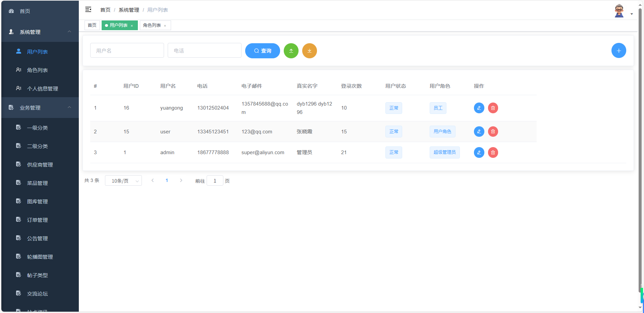
Task: Close the 用户列表 tab
Action: (132, 26)
